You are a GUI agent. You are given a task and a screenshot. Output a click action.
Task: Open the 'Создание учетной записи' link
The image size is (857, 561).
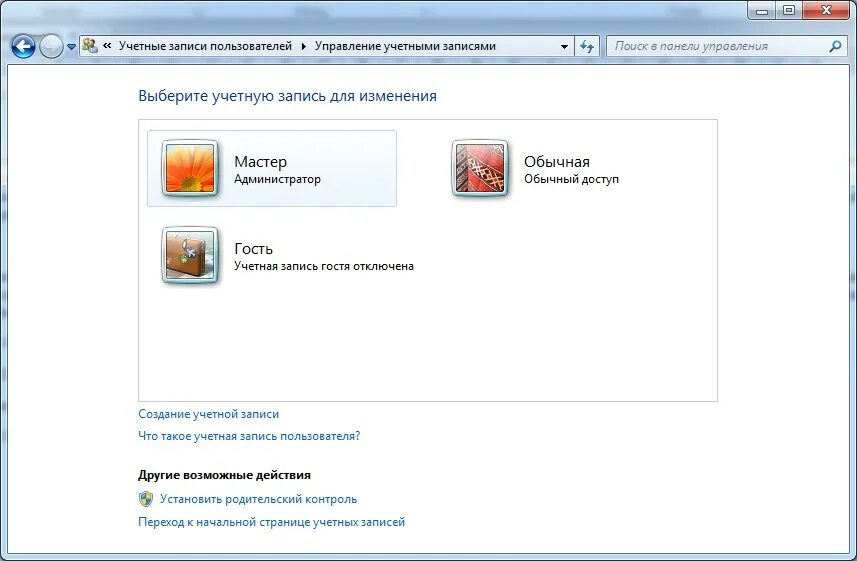click(208, 414)
